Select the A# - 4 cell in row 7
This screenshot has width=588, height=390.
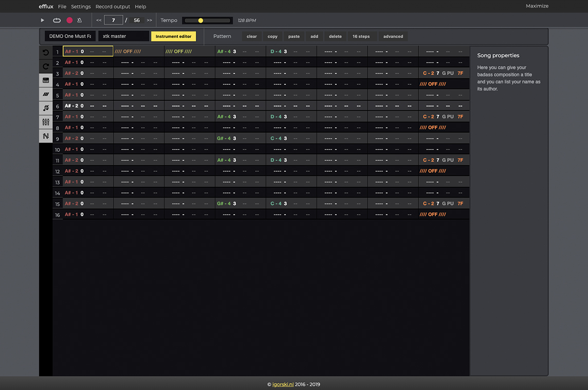[x=241, y=117]
